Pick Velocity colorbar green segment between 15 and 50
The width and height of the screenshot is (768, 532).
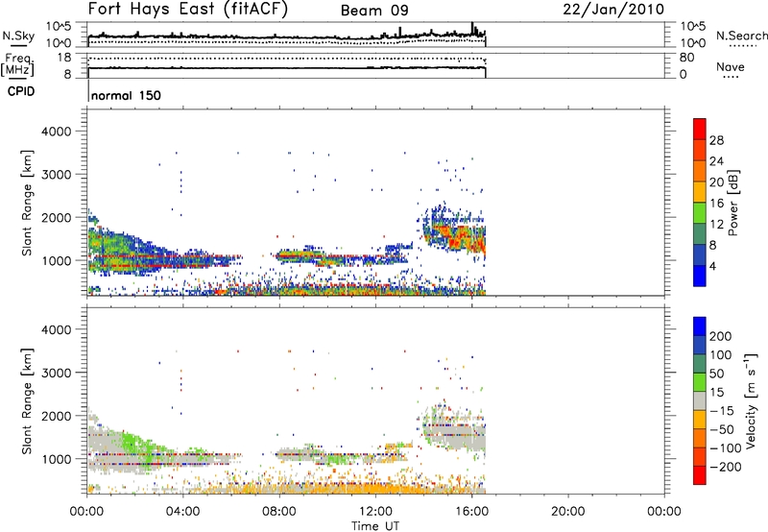(x=700, y=382)
